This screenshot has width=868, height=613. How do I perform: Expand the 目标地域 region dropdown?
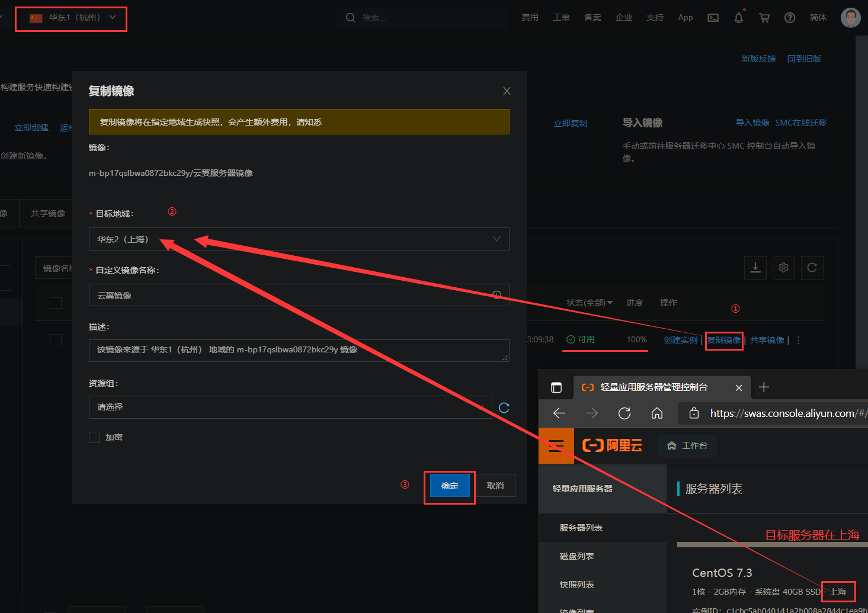click(299, 239)
